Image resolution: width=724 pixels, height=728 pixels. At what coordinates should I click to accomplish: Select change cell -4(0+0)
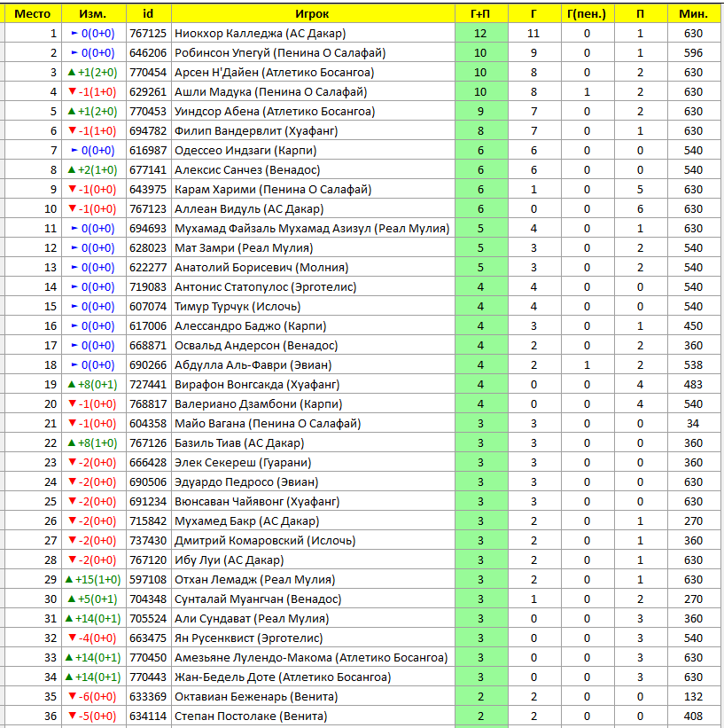point(94,638)
